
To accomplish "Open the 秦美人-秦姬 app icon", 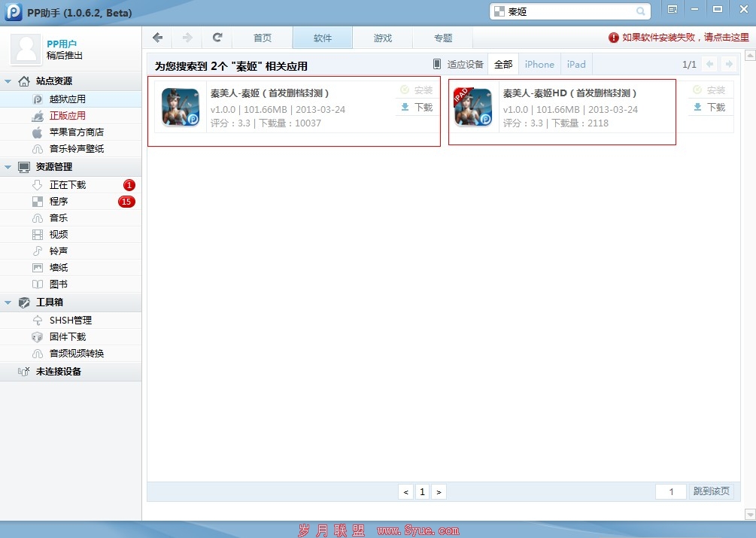I will [181, 107].
